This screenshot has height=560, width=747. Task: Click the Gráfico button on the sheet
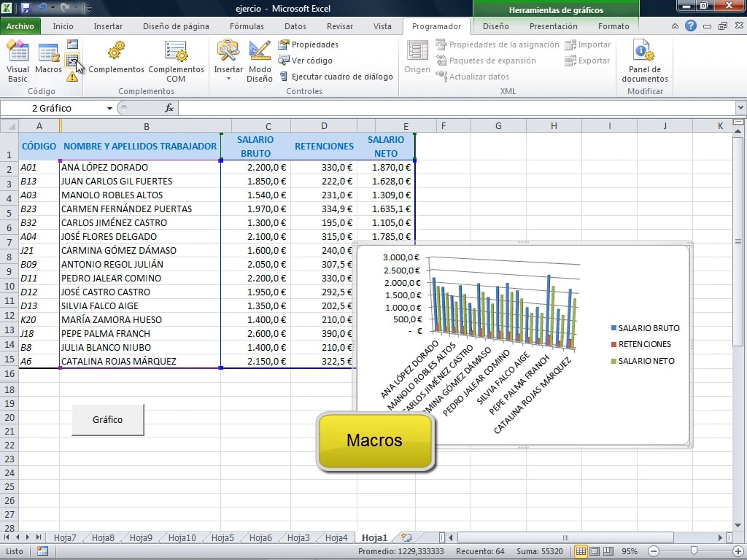tap(107, 420)
